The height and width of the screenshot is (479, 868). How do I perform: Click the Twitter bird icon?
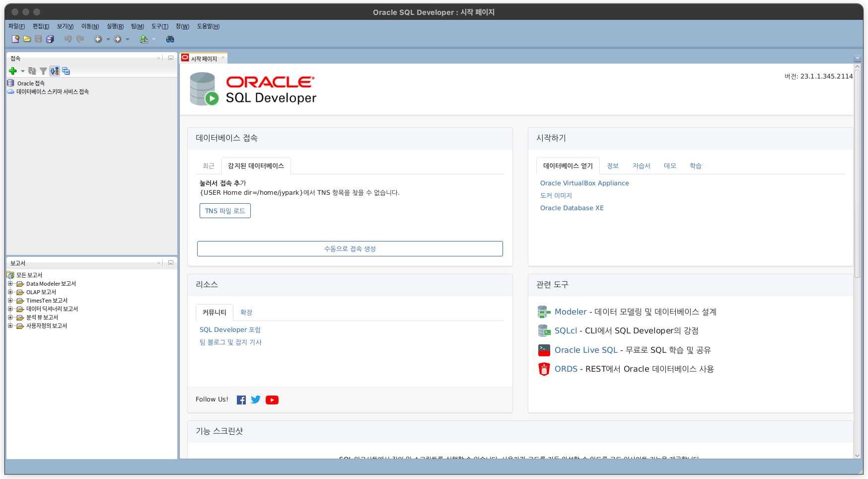256,399
